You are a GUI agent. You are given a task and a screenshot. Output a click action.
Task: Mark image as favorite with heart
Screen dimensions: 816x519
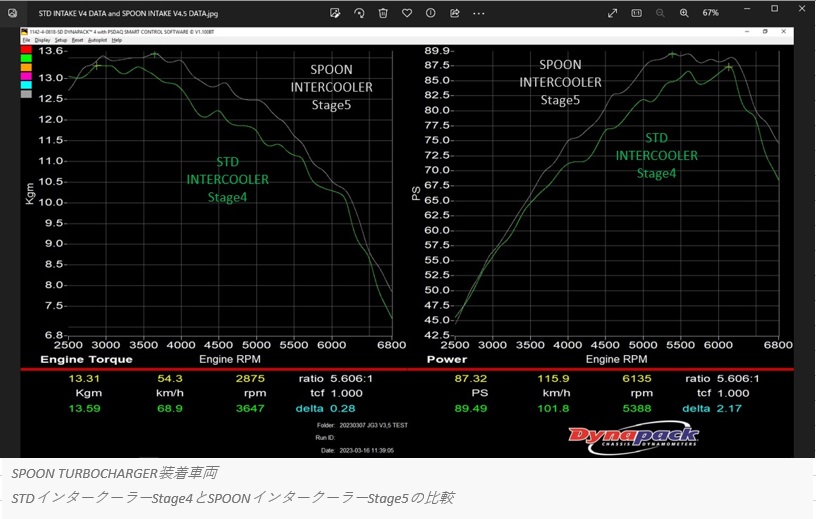point(406,13)
